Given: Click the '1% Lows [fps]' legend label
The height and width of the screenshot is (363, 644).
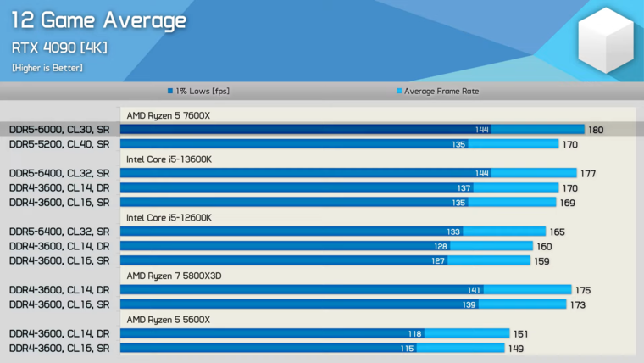Looking at the screenshot, I should [203, 92].
